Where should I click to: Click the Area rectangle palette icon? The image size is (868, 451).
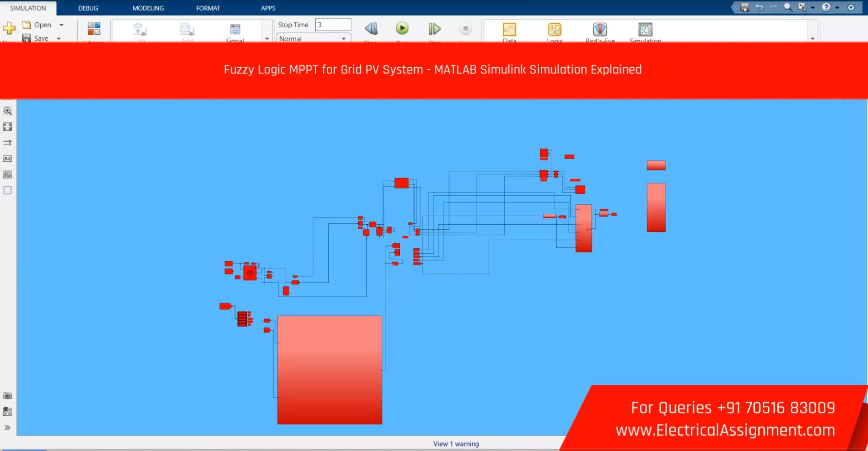8,191
